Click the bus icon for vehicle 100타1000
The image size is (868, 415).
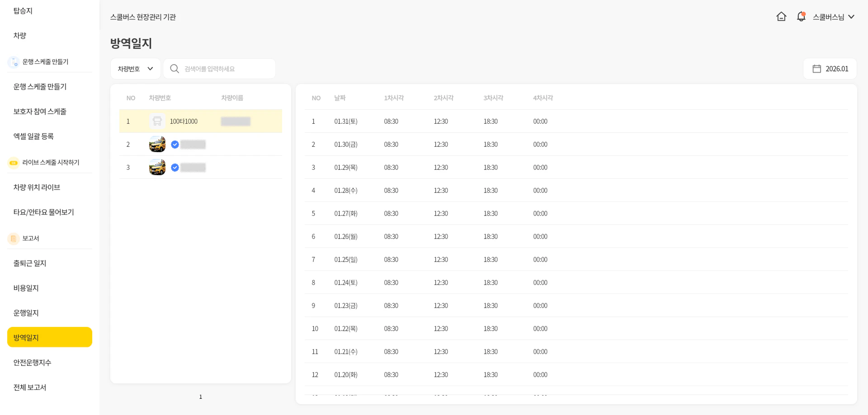[157, 121]
